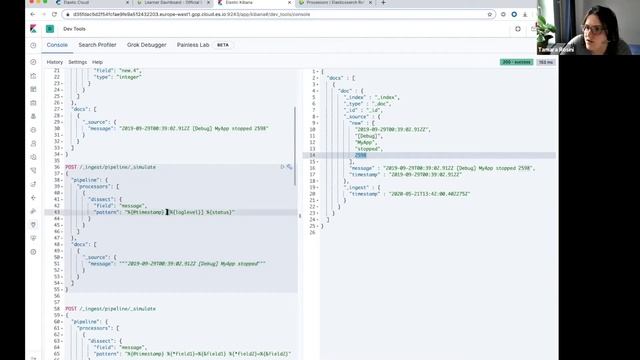This screenshot has width=640, height=360.
Task: Open console Help
Action: [97, 62]
